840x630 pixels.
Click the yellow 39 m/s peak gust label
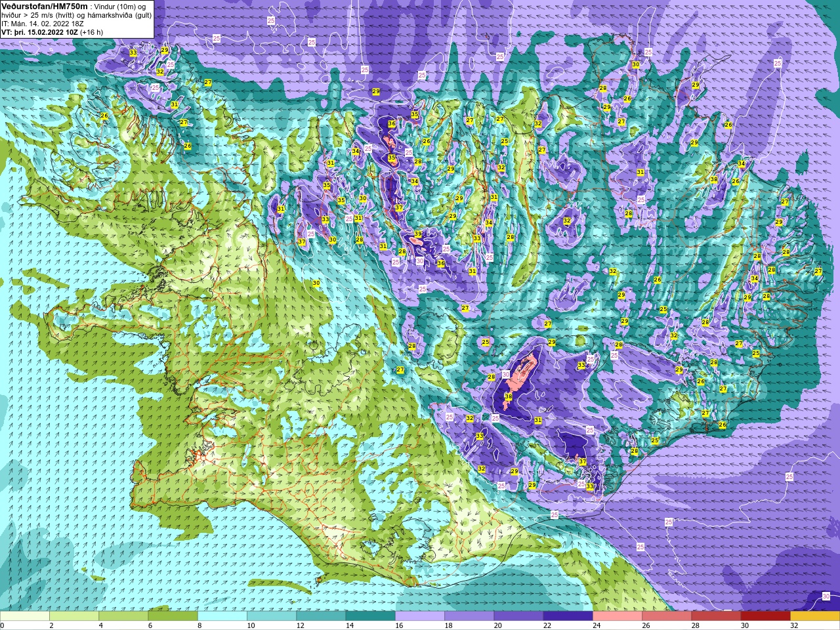[x=418, y=234]
